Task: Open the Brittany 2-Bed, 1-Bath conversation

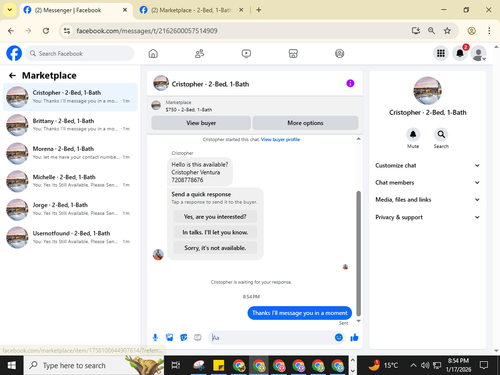Action: (70, 125)
